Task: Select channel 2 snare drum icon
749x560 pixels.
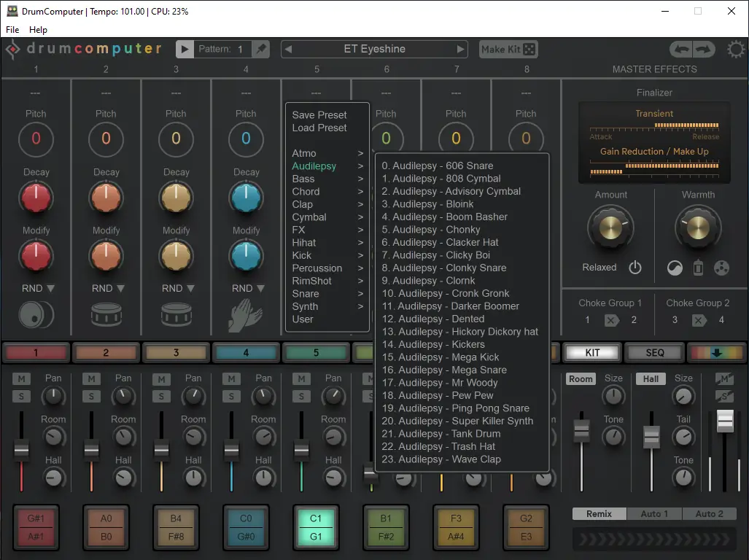Action: pos(106,315)
